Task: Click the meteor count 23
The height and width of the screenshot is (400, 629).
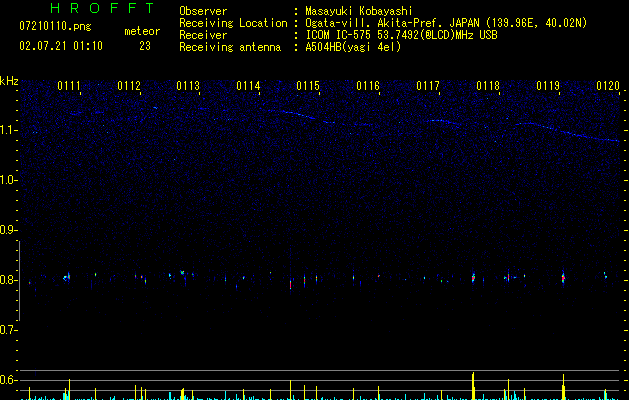Action: 145,46
